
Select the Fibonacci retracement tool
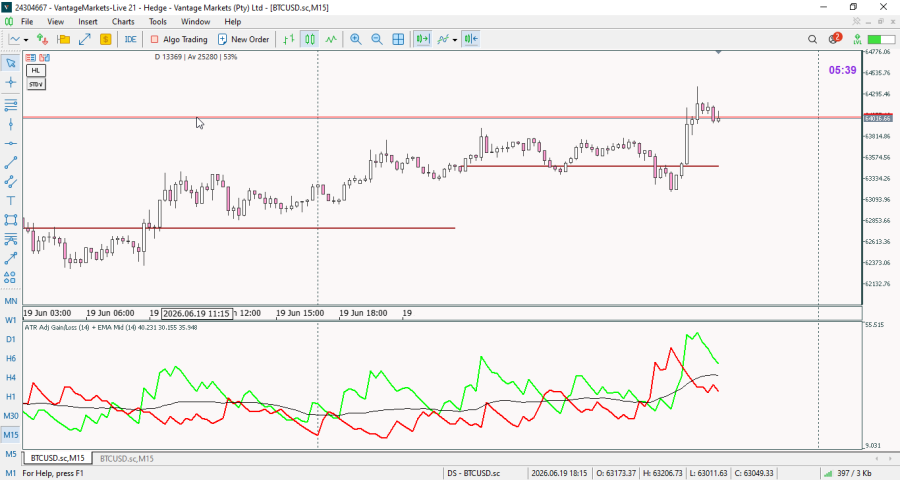[11, 239]
